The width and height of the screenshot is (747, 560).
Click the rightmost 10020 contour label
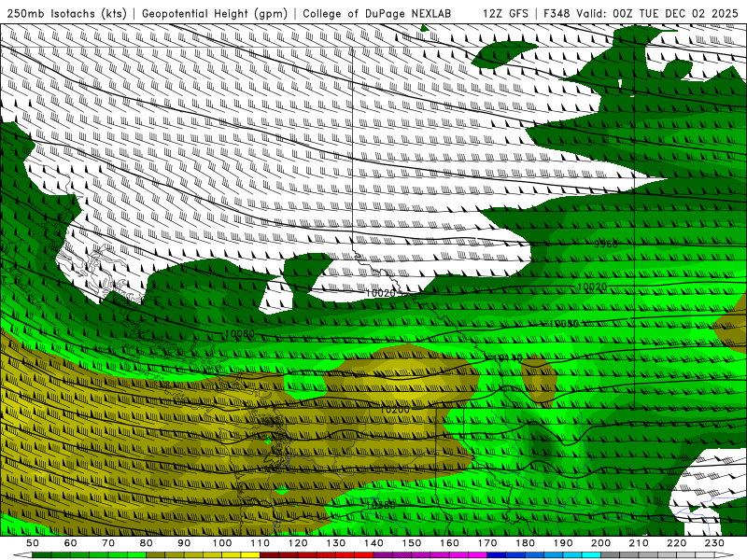click(592, 287)
